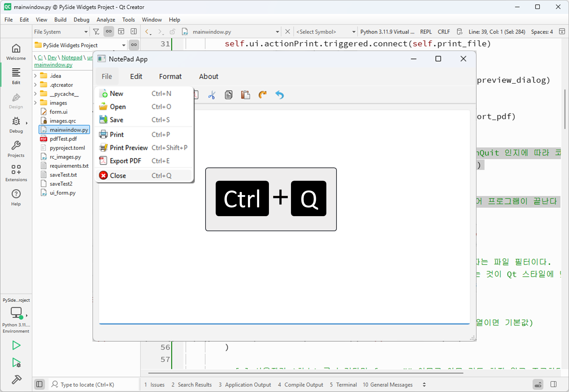
Task: Open NotePad Format menu
Action: coord(170,76)
